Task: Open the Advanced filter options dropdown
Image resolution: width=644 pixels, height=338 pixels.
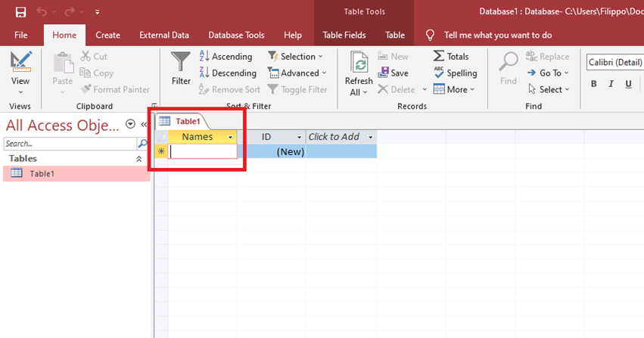Action: [x=297, y=73]
